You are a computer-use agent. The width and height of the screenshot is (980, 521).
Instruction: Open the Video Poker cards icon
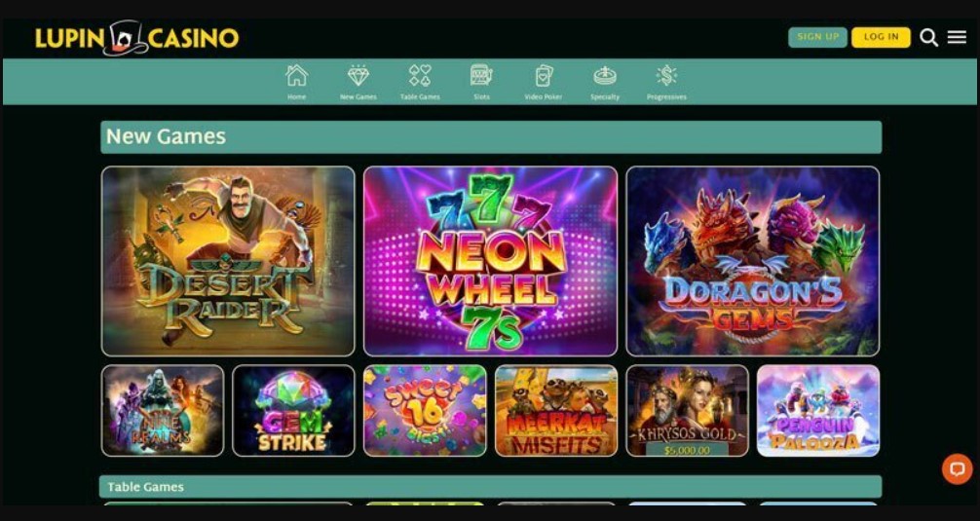tap(544, 76)
